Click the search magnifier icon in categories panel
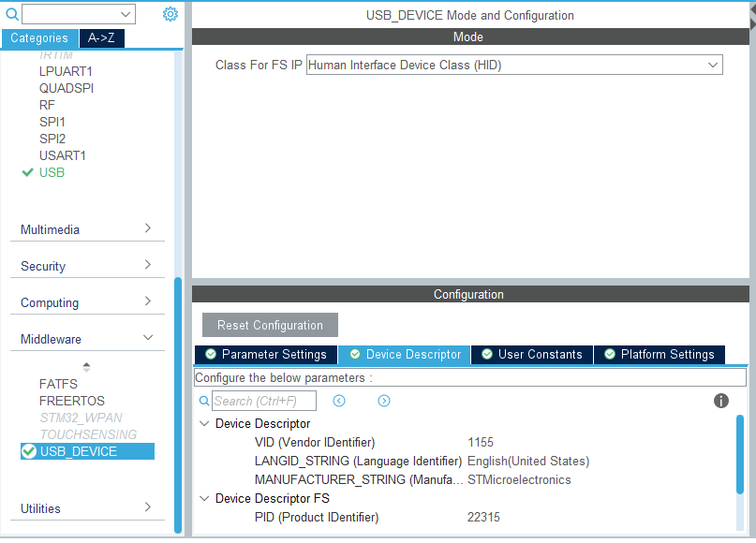This screenshot has width=756, height=543. pyautogui.click(x=12, y=14)
